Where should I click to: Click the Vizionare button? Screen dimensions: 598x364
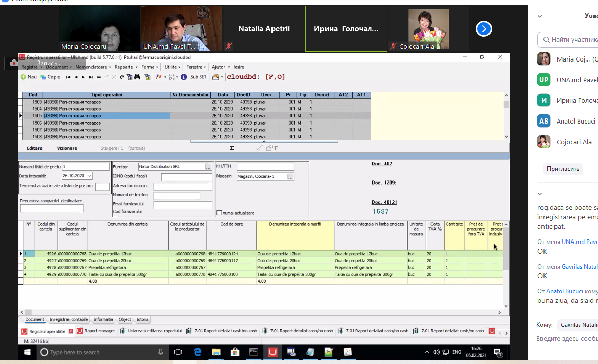point(67,148)
